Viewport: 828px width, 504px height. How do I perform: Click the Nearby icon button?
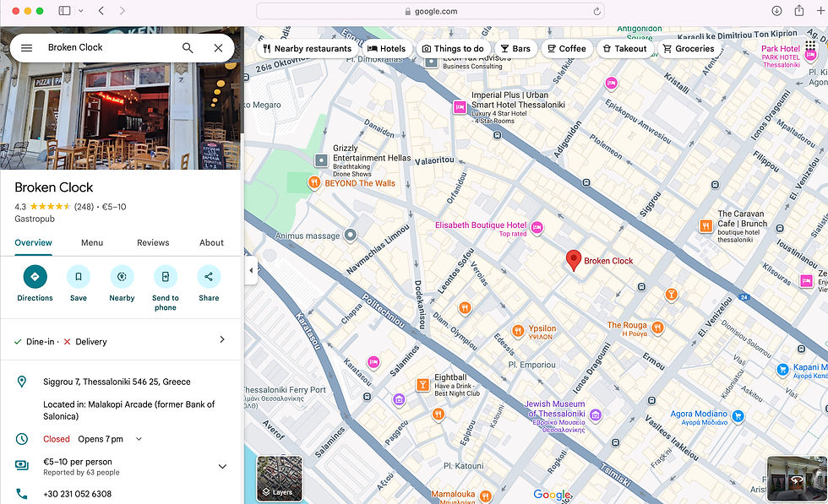(x=122, y=277)
